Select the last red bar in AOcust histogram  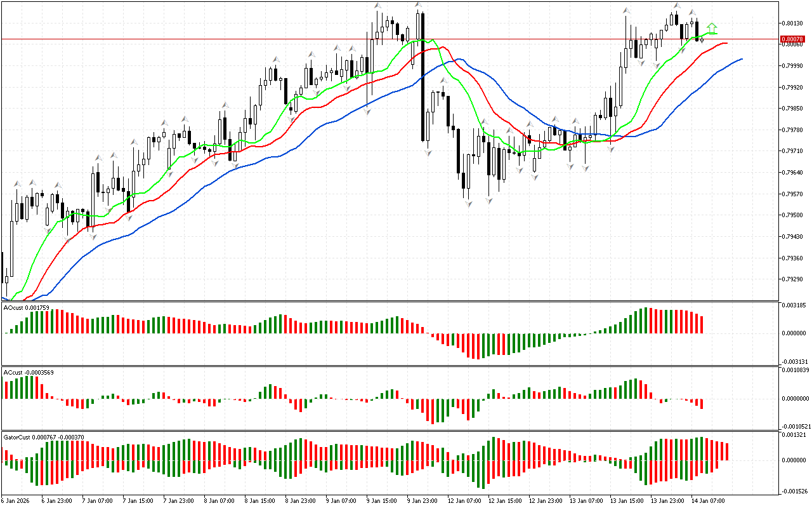(702, 324)
